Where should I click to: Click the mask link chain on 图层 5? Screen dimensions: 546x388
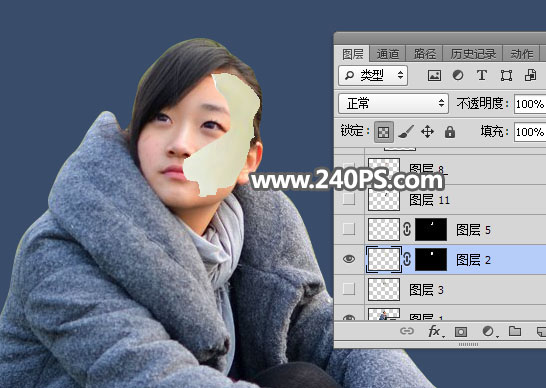(x=407, y=230)
